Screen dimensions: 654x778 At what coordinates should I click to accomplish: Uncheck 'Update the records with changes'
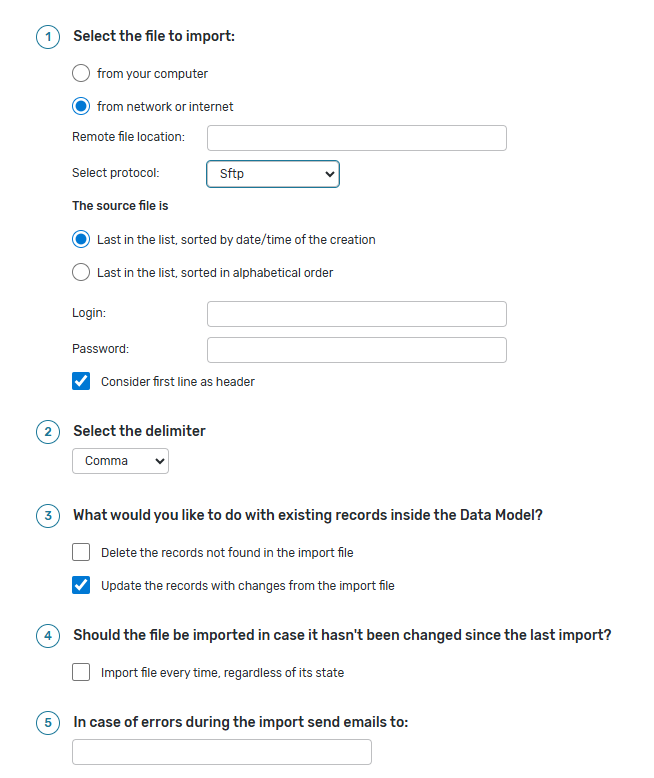click(x=81, y=585)
